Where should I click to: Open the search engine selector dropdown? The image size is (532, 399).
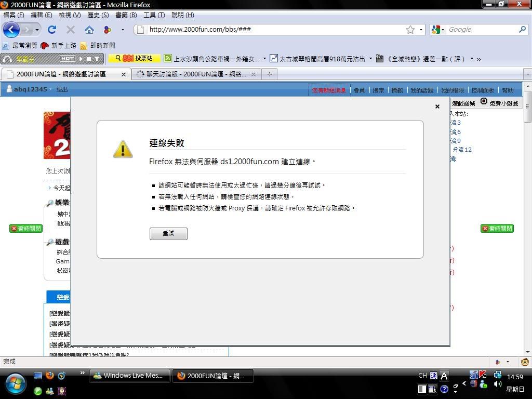point(437,30)
